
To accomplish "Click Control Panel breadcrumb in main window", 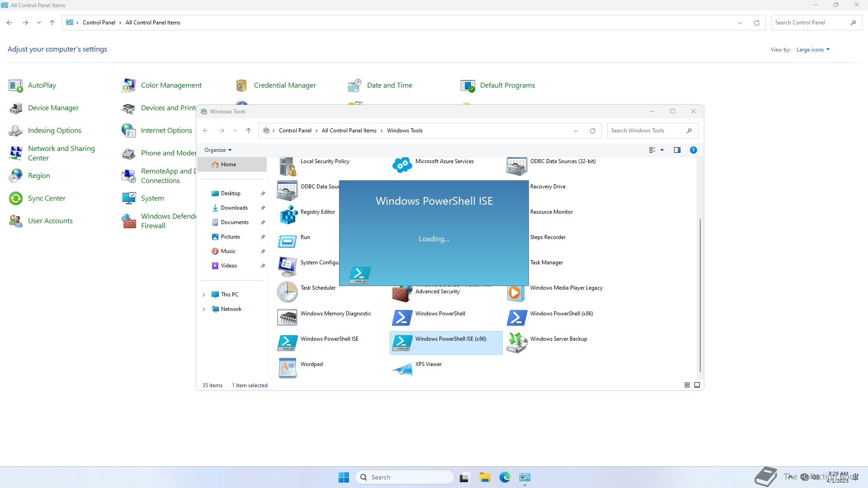I will click(x=99, y=23).
